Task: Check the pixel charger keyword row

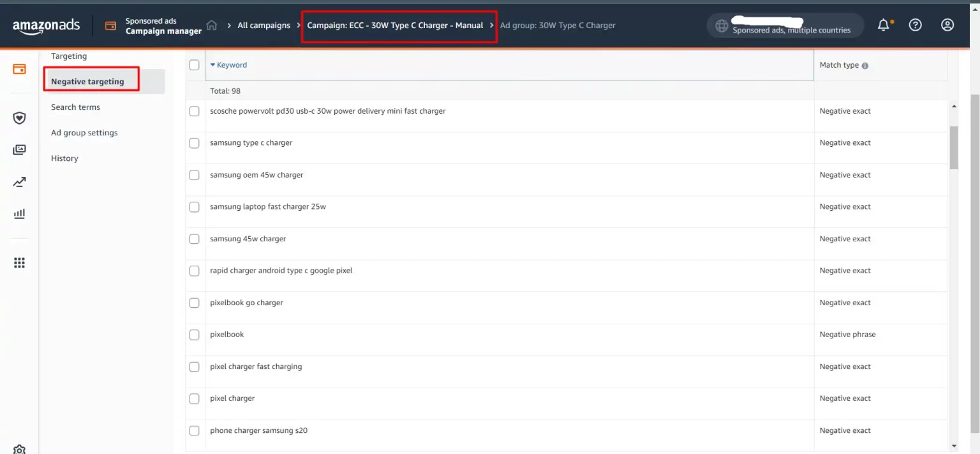Action: tap(195, 398)
